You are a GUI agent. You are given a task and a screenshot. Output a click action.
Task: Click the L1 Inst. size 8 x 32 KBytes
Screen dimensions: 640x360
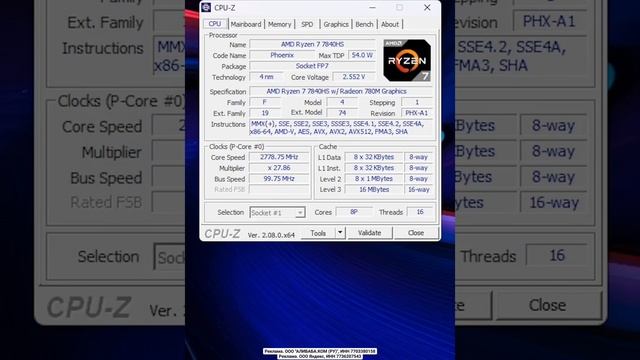click(374, 168)
